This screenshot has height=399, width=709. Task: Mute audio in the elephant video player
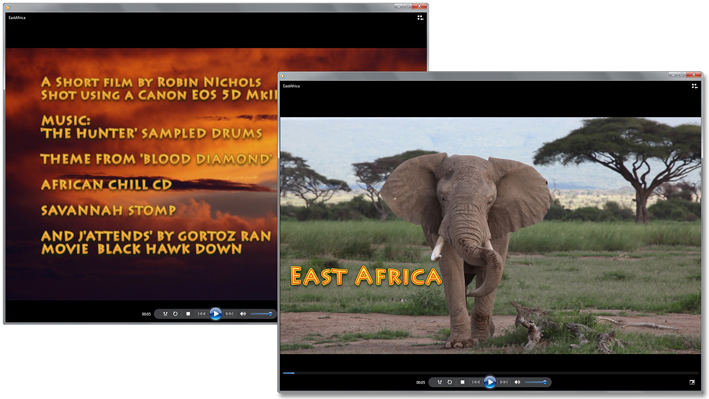(x=517, y=382)
